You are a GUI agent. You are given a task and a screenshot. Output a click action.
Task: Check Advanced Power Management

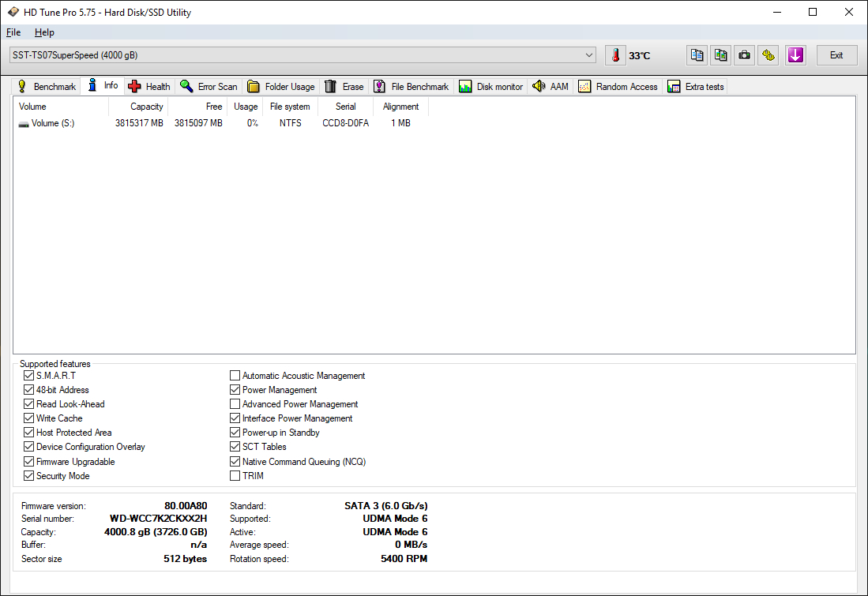click(x=235, y=404)
